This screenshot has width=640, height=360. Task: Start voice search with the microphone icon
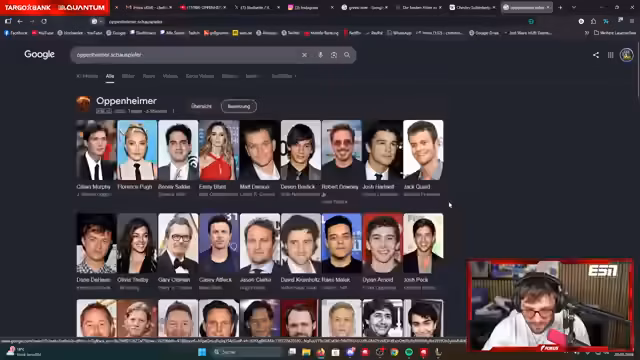(320, 55)
